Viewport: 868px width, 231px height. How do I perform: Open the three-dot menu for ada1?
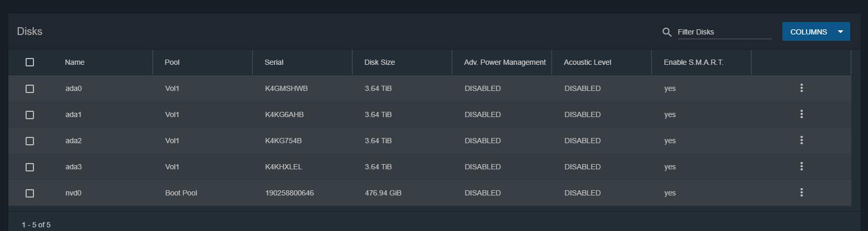801,114
